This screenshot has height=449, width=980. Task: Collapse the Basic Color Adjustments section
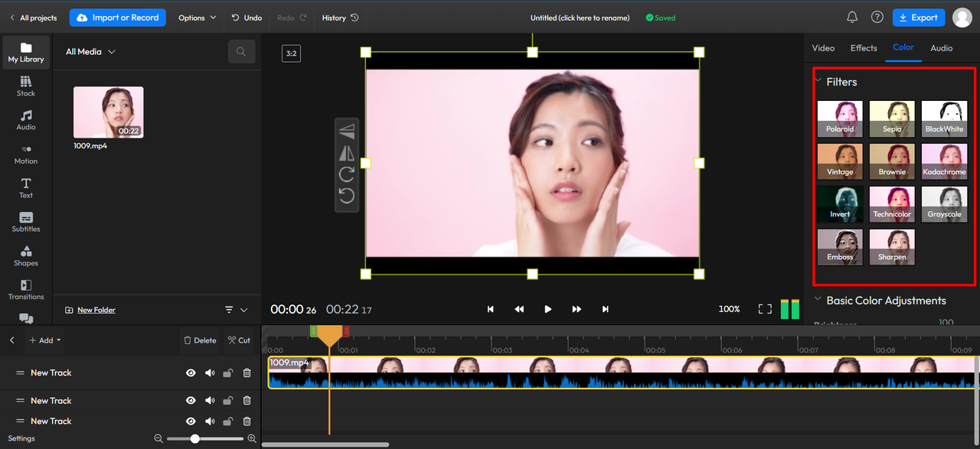[818, 300]
